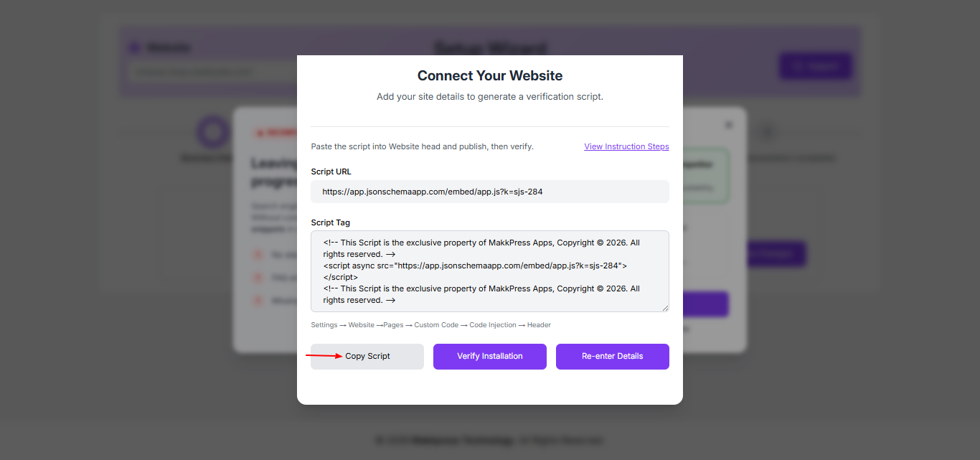Screen dimensions: 980x460
Task: Click inside the Script URL field
Action: pyautogui.click(x=489, y=192)
